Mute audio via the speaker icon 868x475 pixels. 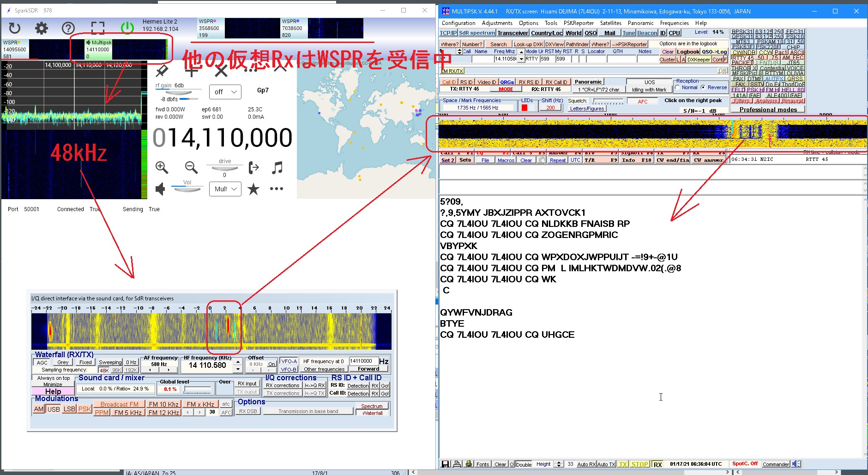click(x=160, y=189)
